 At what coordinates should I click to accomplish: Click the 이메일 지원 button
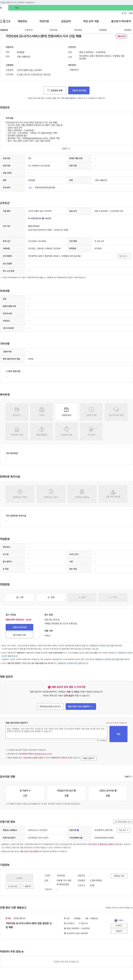(x=20, y=635)
